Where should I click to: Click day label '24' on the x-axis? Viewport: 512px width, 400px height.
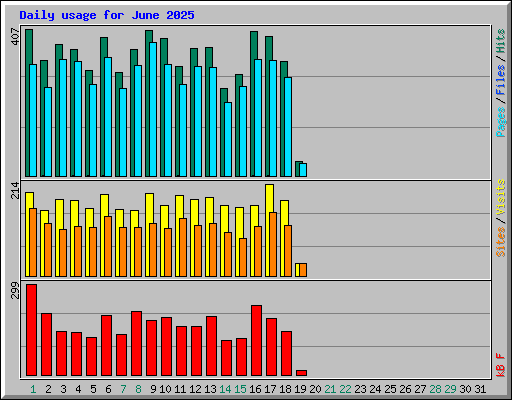click(x=375, y=389)
